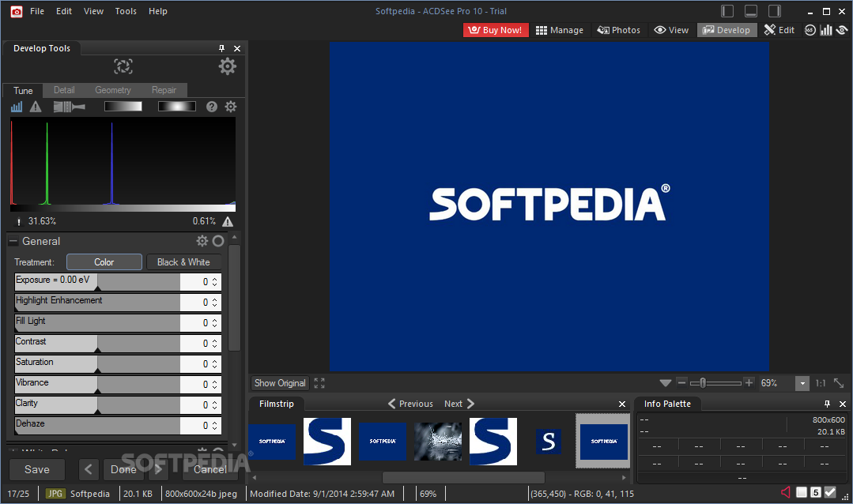Image resolution: width=853 pixels, height=504 pixels.
Task: Open zoom options triangle before zoom slider
Action: click(666, 383)
